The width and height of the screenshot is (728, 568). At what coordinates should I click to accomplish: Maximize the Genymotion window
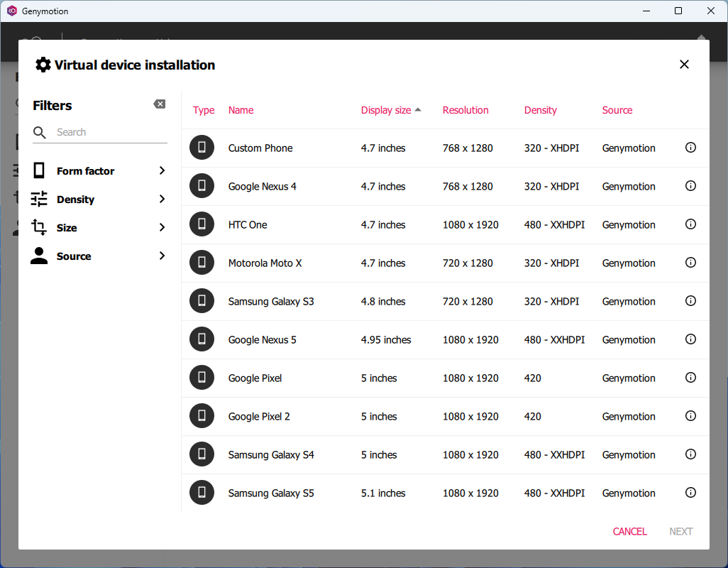[x=678, y=11]
